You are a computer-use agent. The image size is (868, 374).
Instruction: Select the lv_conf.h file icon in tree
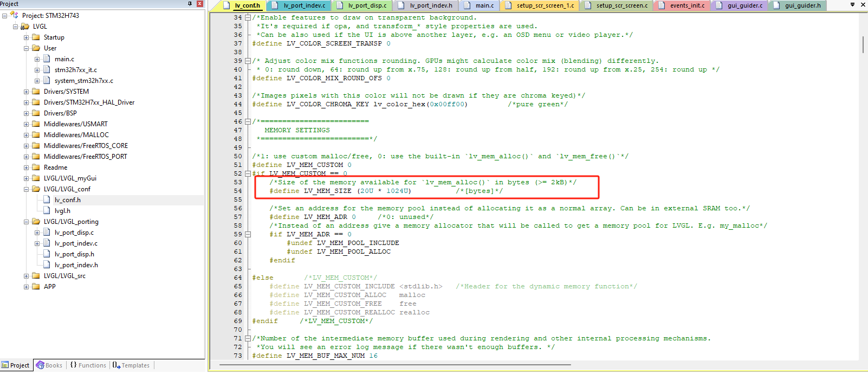point(47,200)
